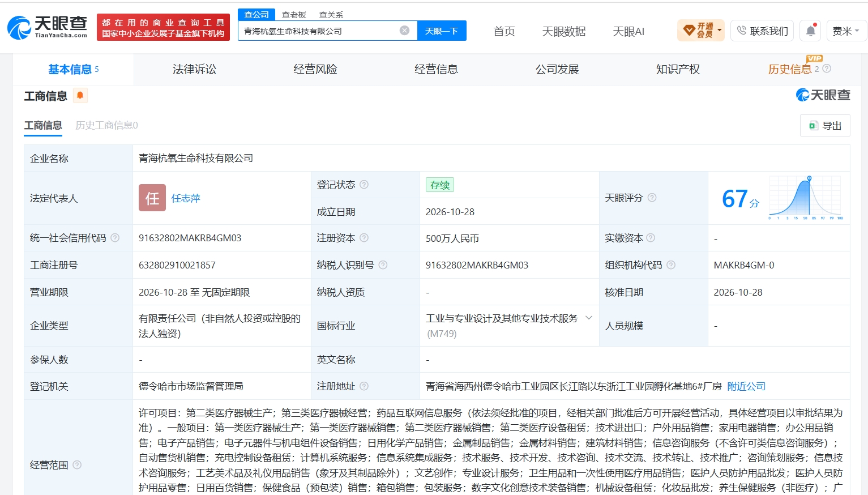This screenshot has width=868, height=495.
Task: Click the help icon next to 历史信息
Action: (827, 69)
